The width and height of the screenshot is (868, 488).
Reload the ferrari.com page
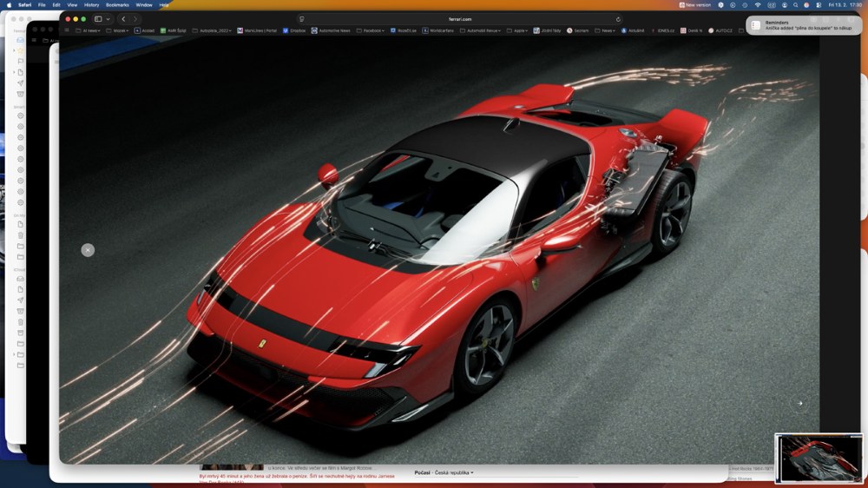tap(618, 19)
